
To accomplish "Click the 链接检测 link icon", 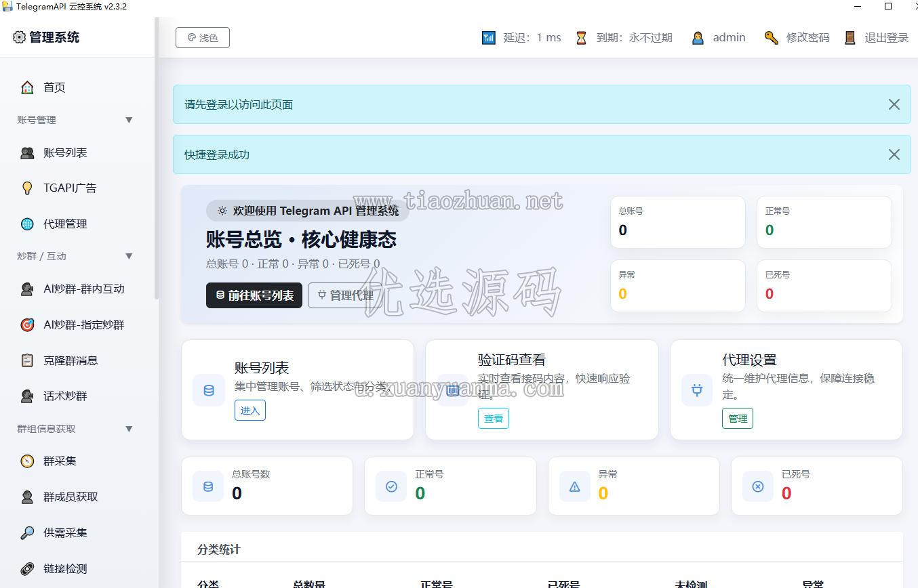I will (27, 569).
